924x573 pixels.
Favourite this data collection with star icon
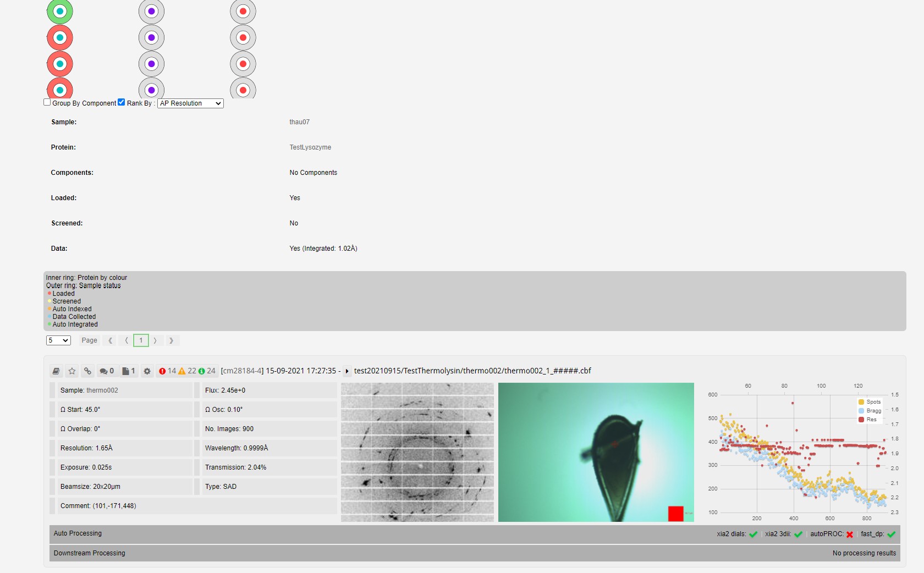72,371
